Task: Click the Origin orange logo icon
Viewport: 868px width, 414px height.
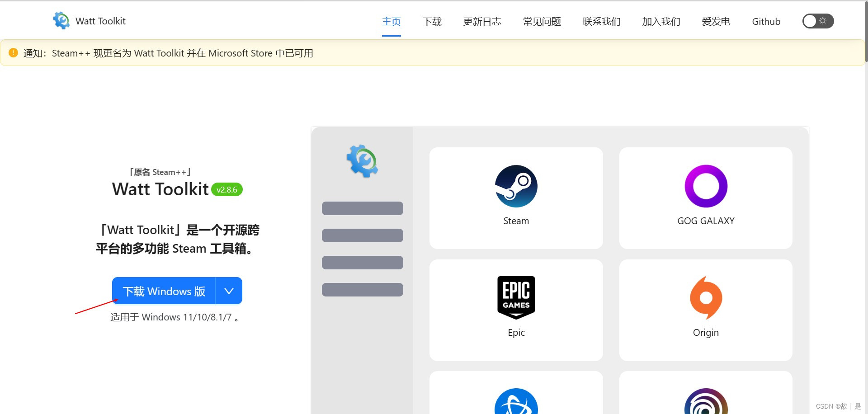Action: (706, 297)
